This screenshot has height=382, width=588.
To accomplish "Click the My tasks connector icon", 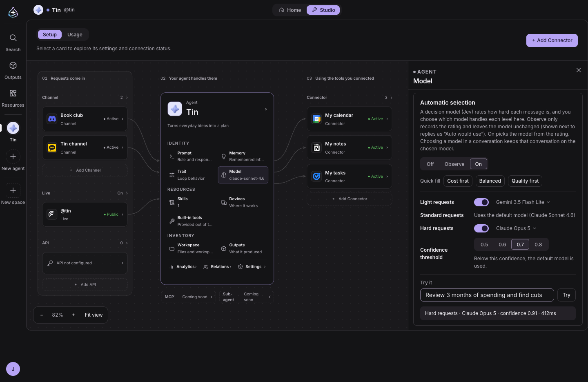I will click(316, 176).
